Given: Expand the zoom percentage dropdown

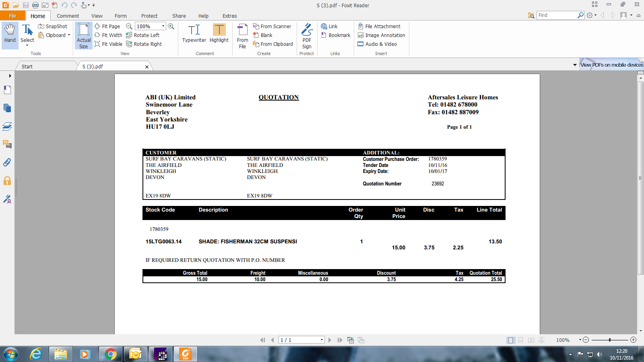Looking at the screenshot, I should point(163,26).
